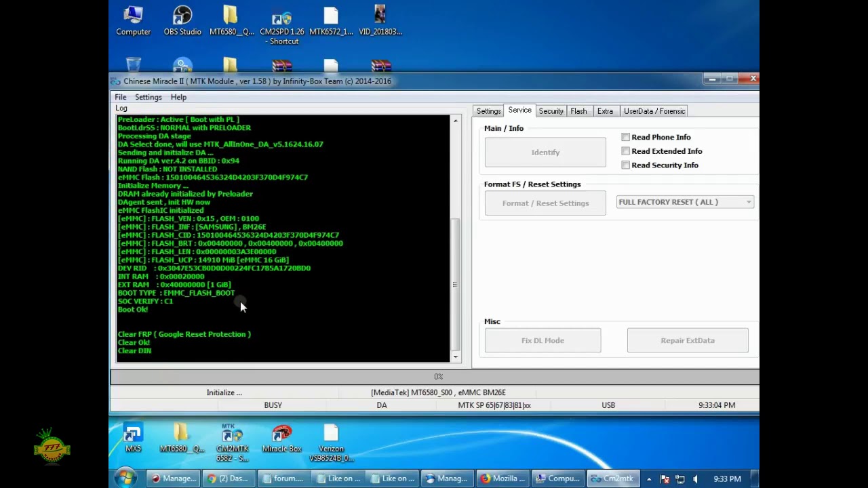The image size is (868, 488).
Task: Open the MTK6572_1 file on desktop
Action: coord(331,20)
